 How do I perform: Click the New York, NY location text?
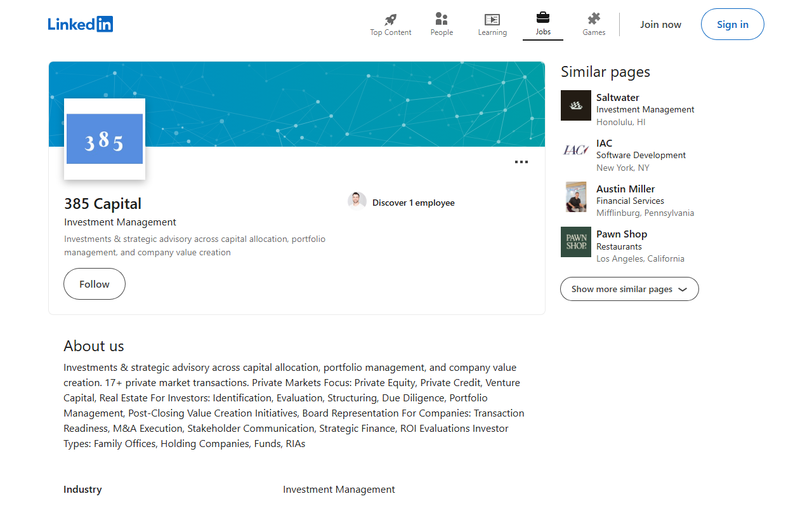623,168
